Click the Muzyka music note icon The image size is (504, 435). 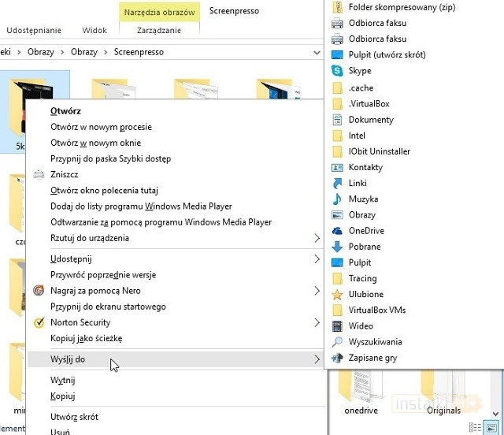(x=337, y=199)
